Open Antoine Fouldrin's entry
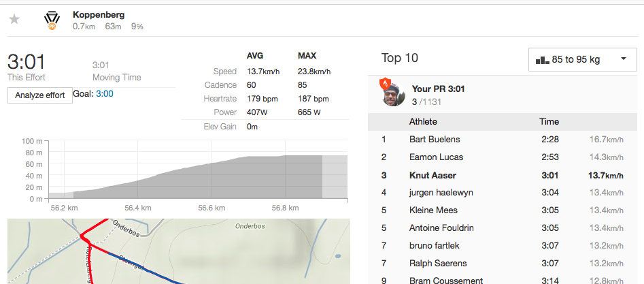Viewport: 644px width, 284px height. (440, 228)
